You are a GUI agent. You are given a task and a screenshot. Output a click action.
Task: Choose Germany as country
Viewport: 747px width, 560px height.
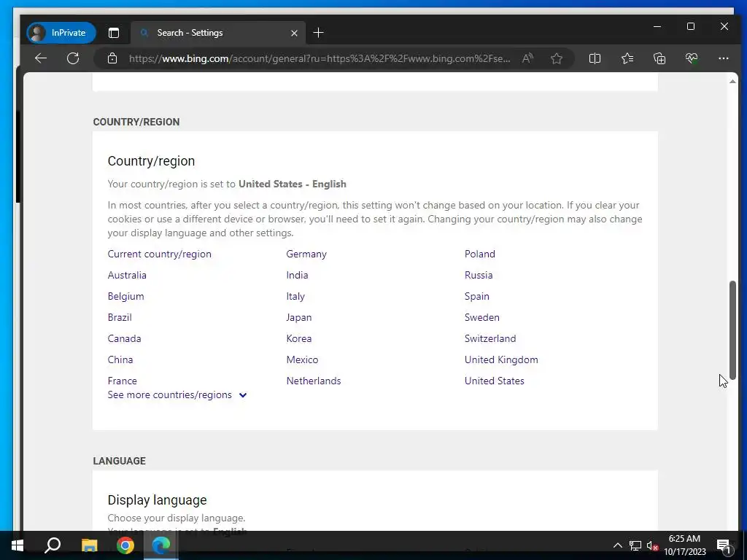pyautogui.click(x=306, y=254)
